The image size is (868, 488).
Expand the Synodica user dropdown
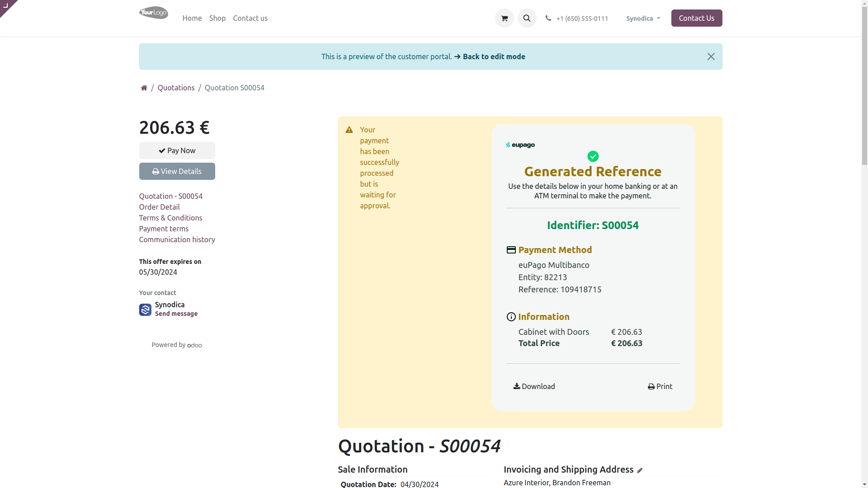coord(643,19)
